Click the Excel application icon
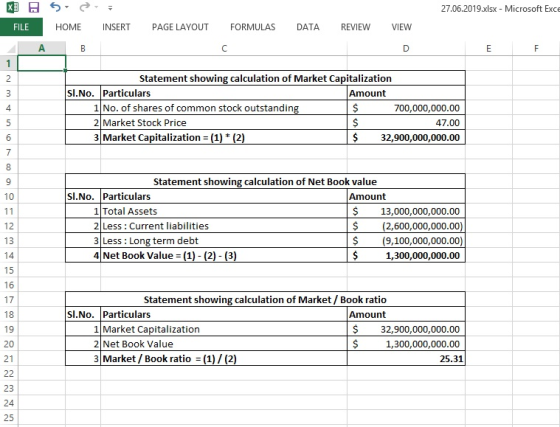Screen dimensions: 560x427 pos(12,7)
